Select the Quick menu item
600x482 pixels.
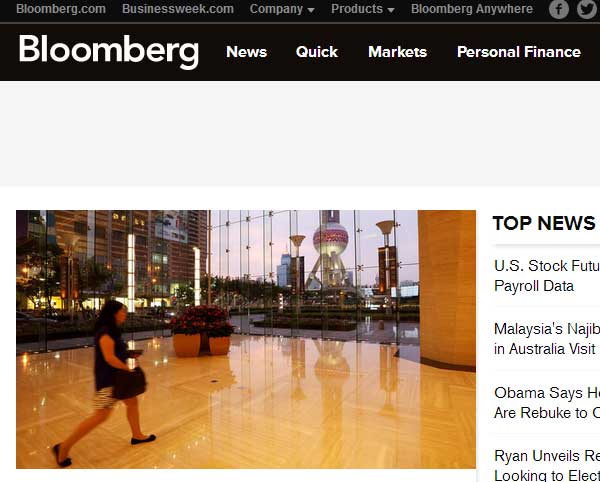click(x=317, y=52)
